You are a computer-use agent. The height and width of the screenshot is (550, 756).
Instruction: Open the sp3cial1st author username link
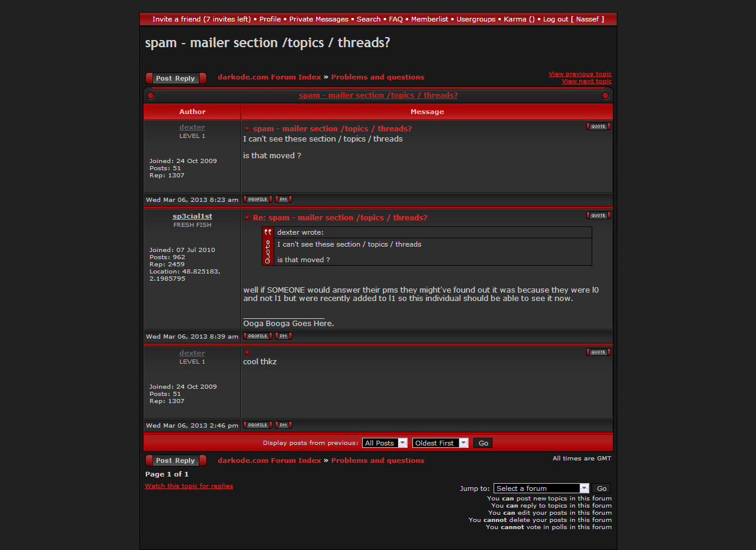(192, 216)
